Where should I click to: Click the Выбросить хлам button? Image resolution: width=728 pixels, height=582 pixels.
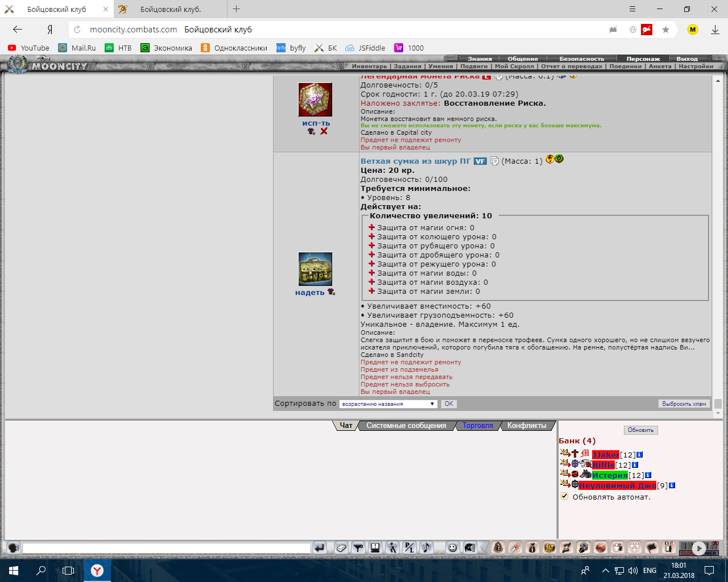coord(684,404)
